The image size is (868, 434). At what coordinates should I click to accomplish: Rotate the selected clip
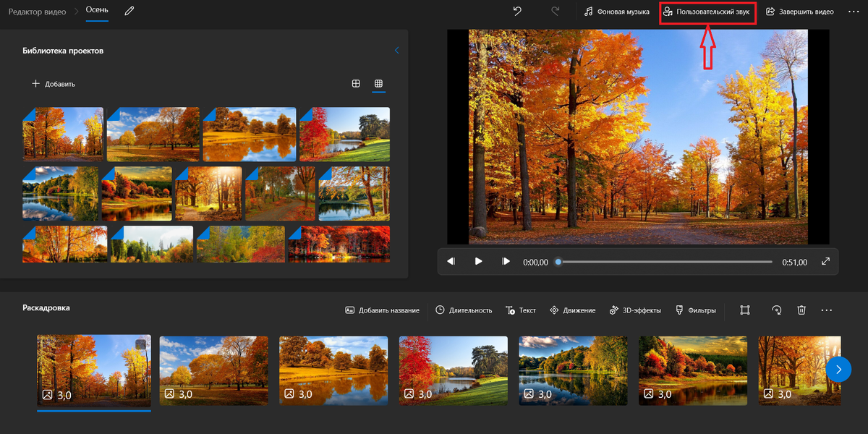(776, 310)
